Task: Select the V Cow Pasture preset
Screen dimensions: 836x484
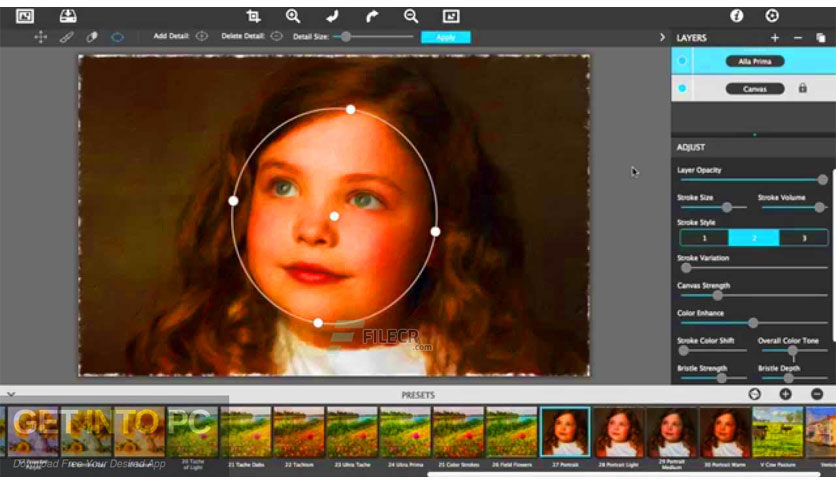Action: pos(777,432)
